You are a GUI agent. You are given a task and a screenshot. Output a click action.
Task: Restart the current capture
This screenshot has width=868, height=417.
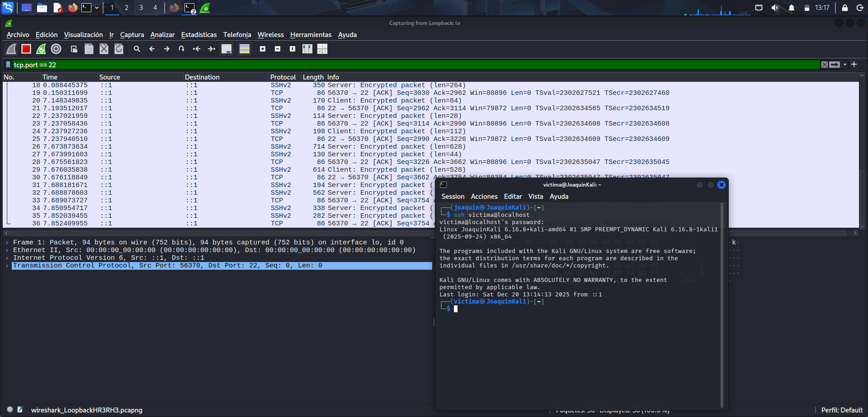(41, 49)
